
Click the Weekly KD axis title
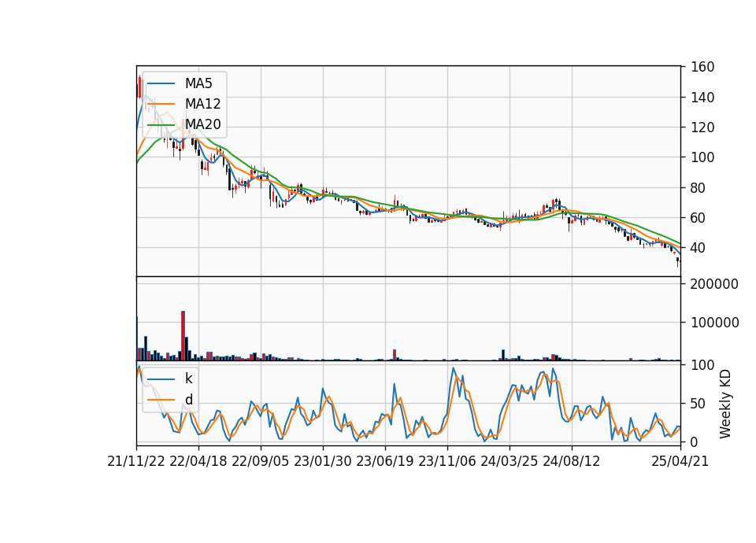point(725,404)
